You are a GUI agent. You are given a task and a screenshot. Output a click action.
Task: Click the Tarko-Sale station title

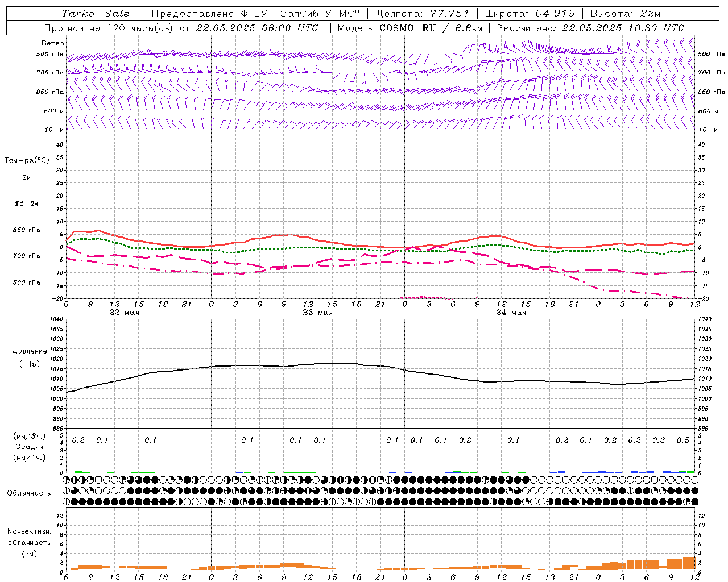tap(96, 14)
